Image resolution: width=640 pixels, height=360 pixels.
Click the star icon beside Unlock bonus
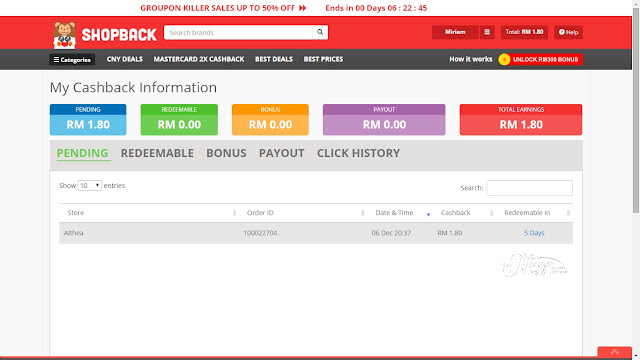click(504, 60)
